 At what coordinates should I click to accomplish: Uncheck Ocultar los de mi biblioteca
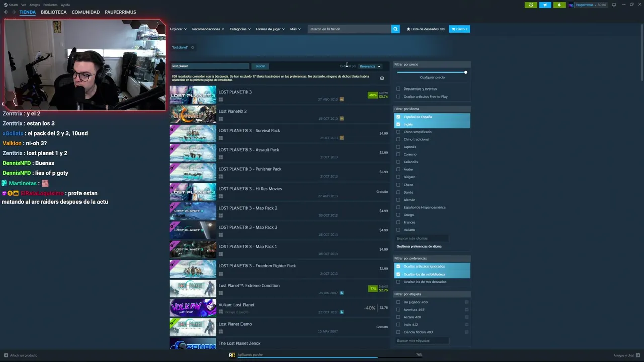(x=398, y=274)
